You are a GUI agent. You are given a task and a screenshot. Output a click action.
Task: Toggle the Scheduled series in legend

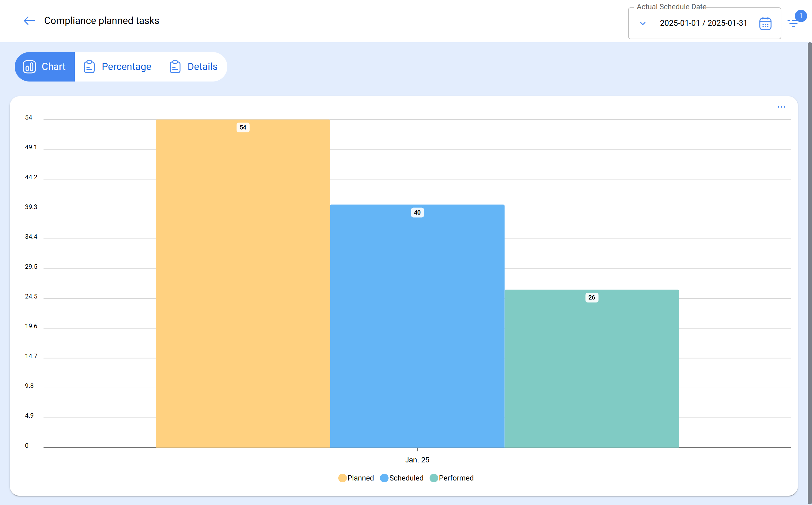[x=402, y=478]
